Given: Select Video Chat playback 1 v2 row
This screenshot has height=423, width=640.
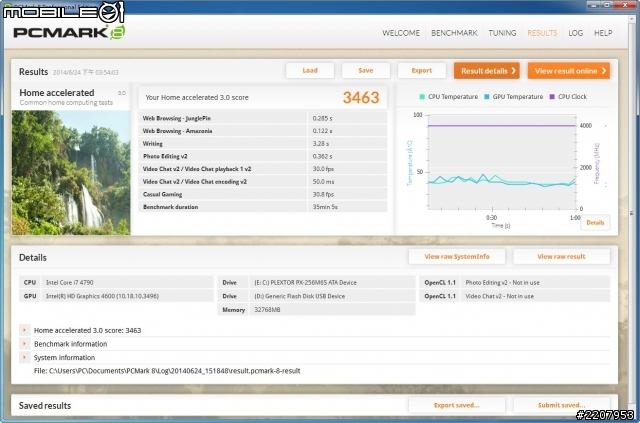Looking at the screenshot, I should coord(263,169).
